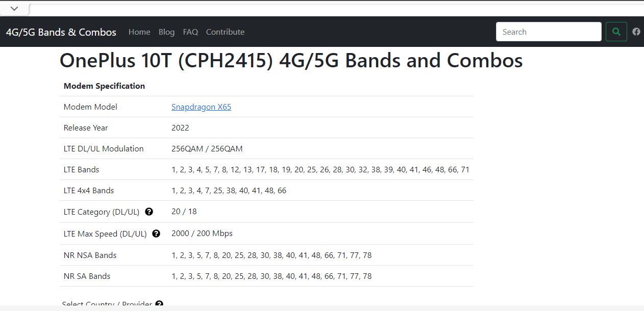This screenshot has height=311, width=644.
Task: Select Contribute in the navigation bar
Action: [x=225, y=32]
